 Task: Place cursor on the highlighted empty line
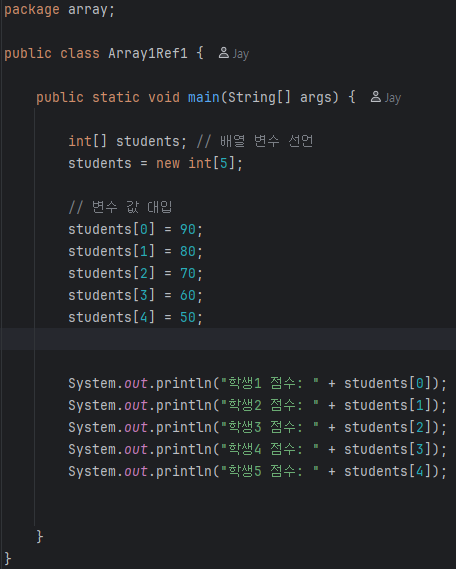pos(228,339)
